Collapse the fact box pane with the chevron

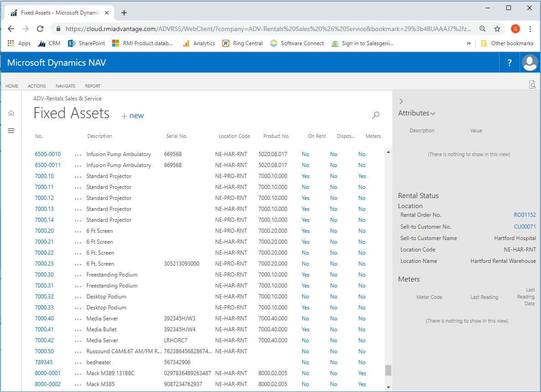(401, 101)
